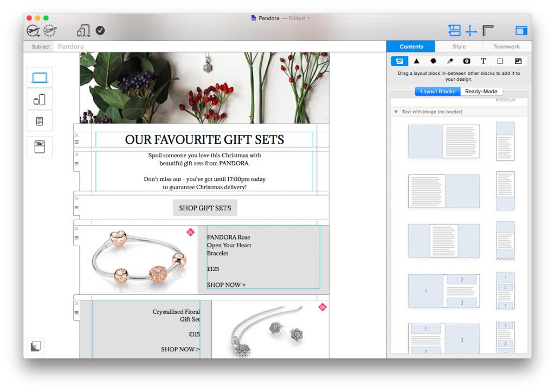Click the checkmark verify design icon

(100, 31)
